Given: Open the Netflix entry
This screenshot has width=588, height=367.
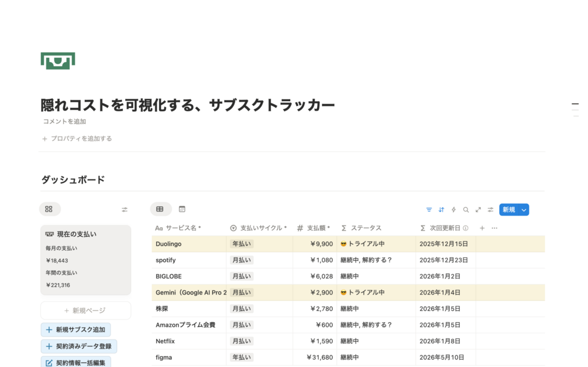Looking at the screenshot, I should click(166, 341).
